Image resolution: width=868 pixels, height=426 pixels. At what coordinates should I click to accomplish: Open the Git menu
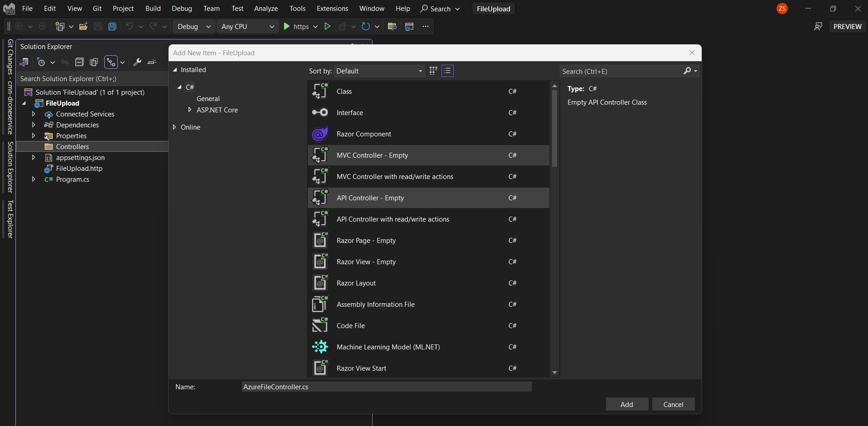[97, 8]
